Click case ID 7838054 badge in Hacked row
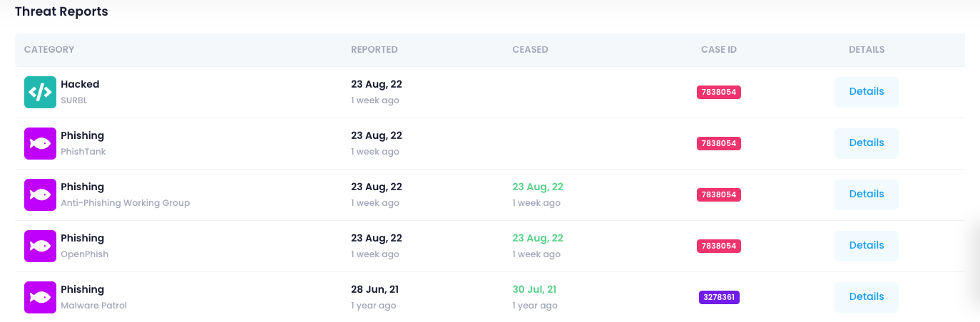980x322 pixels. click(719, 92)
